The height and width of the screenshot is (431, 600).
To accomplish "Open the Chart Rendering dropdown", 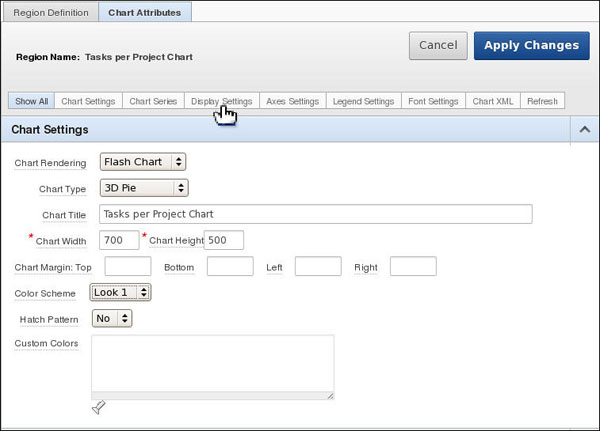I will pyautogui.click(x=143, y=162).
